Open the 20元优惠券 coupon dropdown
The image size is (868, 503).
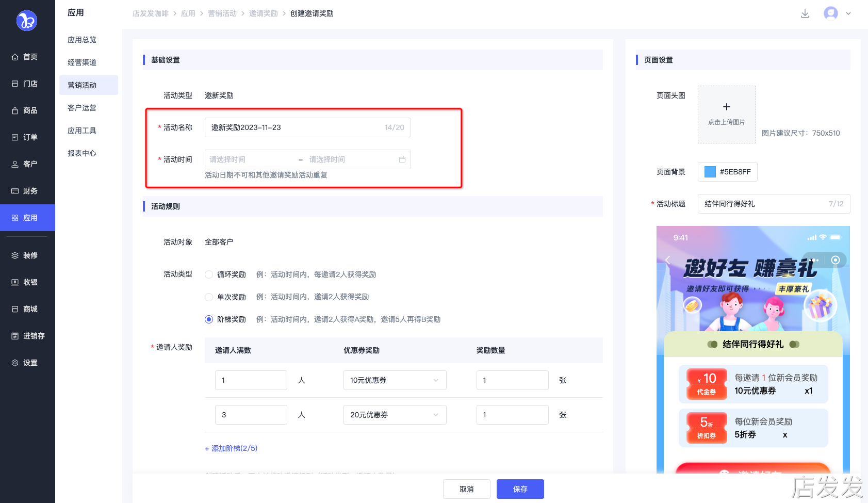[x=395, y=415]
